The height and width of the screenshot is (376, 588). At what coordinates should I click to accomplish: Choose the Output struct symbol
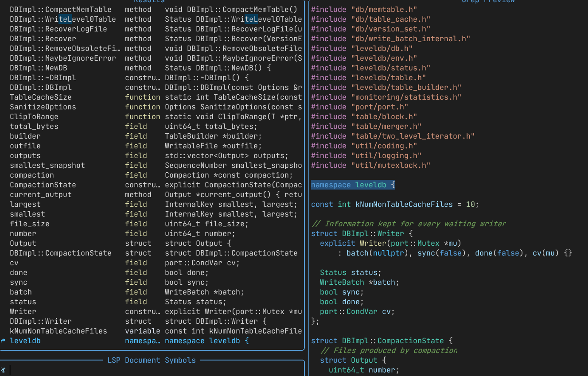(23, 243)
